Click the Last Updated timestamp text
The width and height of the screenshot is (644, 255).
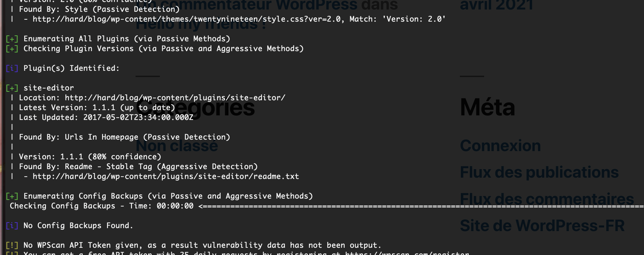[138, 117]
